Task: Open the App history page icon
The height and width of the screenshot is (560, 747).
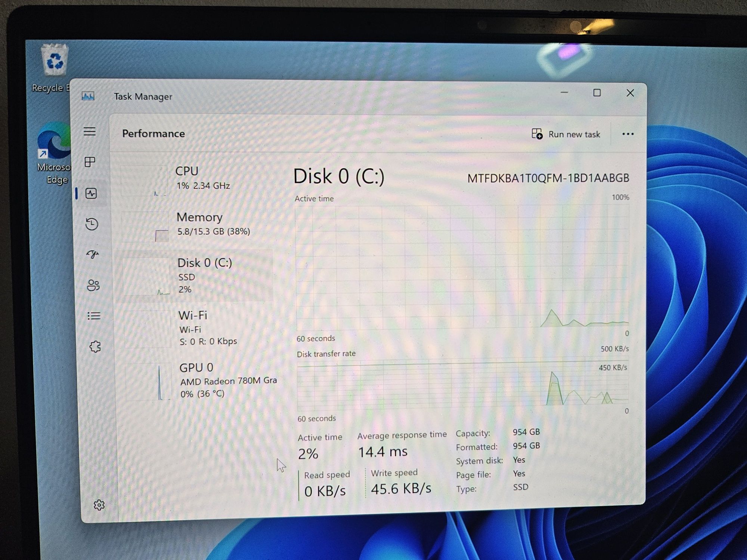Action: click(x=92, y=224)
